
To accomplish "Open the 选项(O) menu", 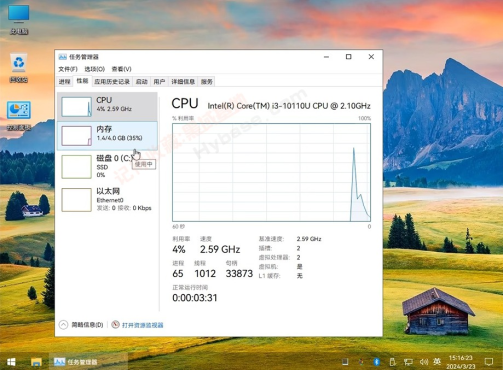I will tap(95, 69).
